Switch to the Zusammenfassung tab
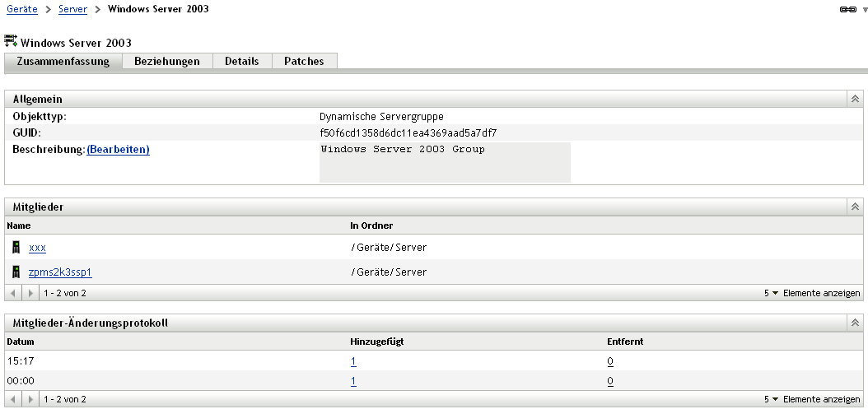 (63, 62)
